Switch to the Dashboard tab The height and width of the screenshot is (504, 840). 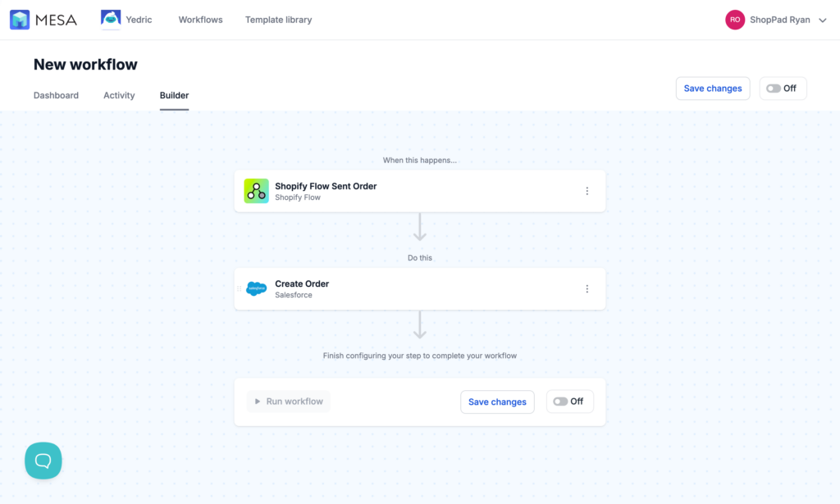click(56, 95)
